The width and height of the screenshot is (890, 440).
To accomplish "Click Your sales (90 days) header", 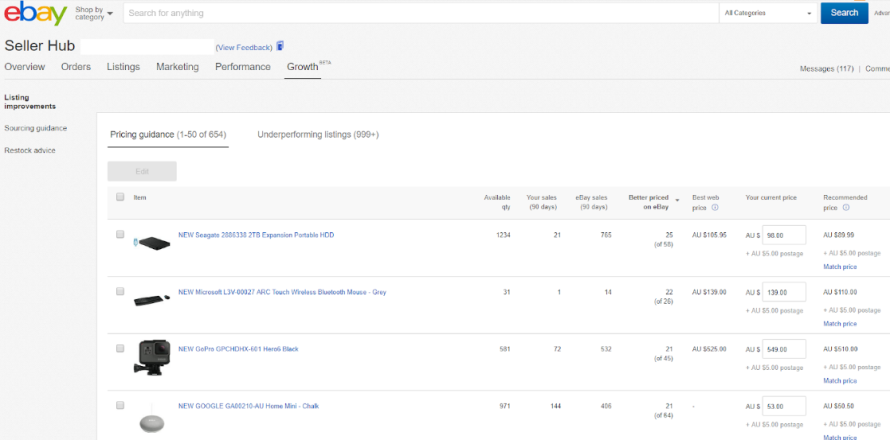I will point(541,203).
